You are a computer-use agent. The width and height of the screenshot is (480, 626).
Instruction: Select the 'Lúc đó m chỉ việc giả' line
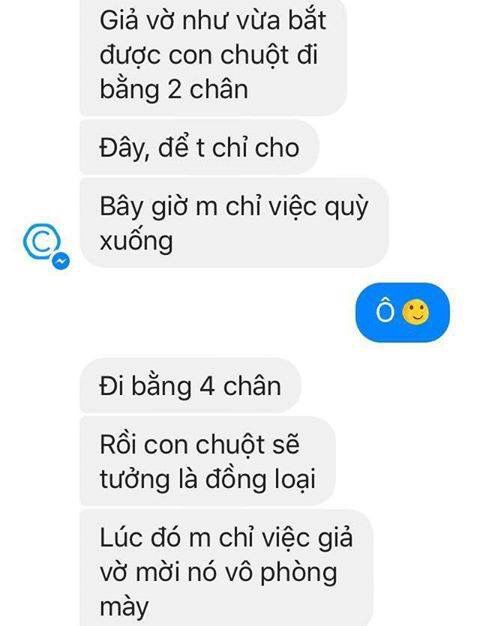point(226,538)
